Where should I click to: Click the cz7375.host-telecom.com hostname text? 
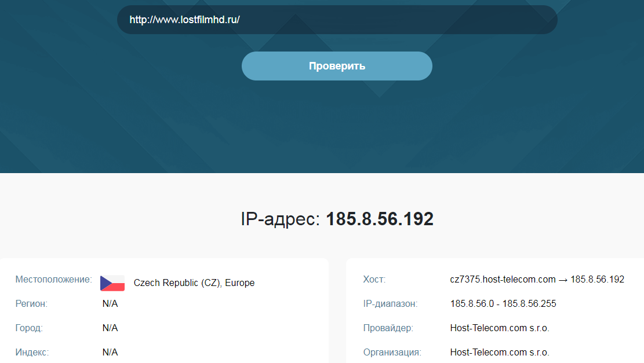[x=503, y=280]
